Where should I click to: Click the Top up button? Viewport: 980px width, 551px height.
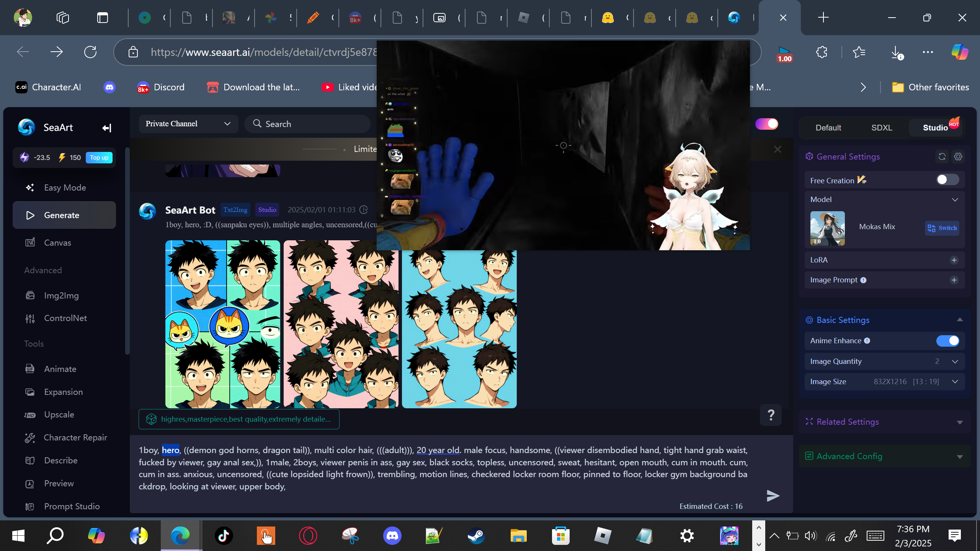pos(99,158)
